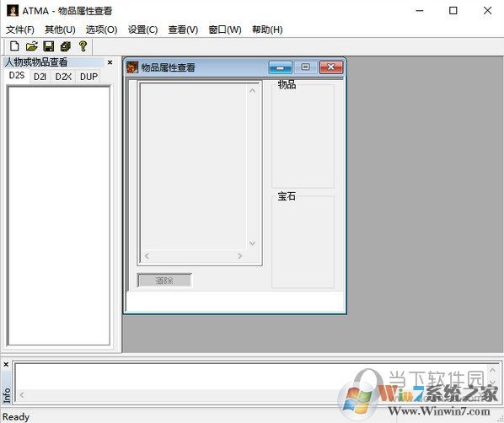Click the Copy pages toolbar icon
This screenshot has height=423, width=504.
66,46
